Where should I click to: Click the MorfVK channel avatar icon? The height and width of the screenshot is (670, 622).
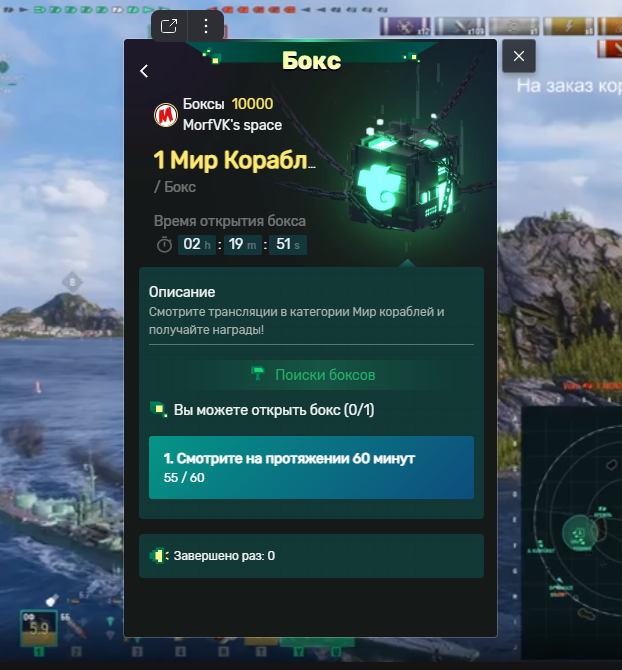(x=166, y=115)
